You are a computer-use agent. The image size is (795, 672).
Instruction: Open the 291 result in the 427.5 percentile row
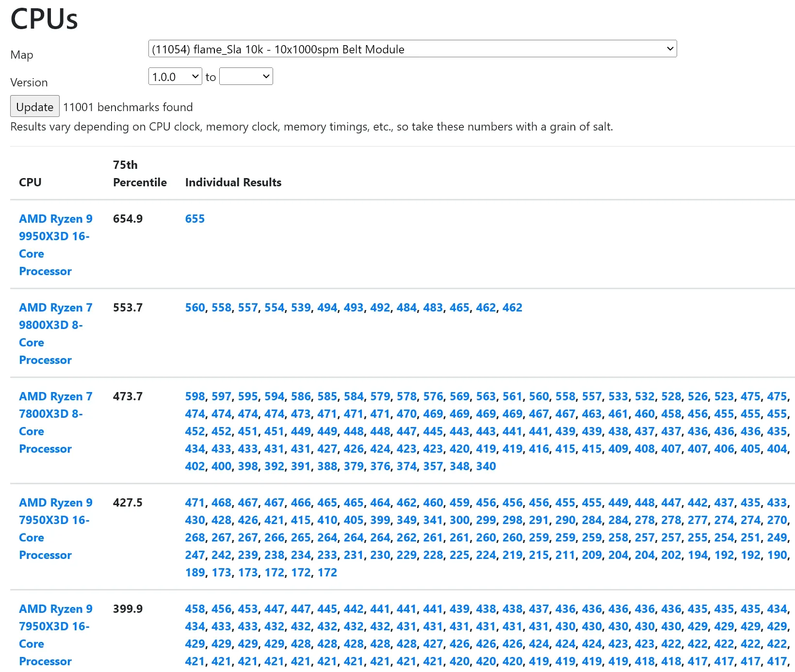click(539, 520)
